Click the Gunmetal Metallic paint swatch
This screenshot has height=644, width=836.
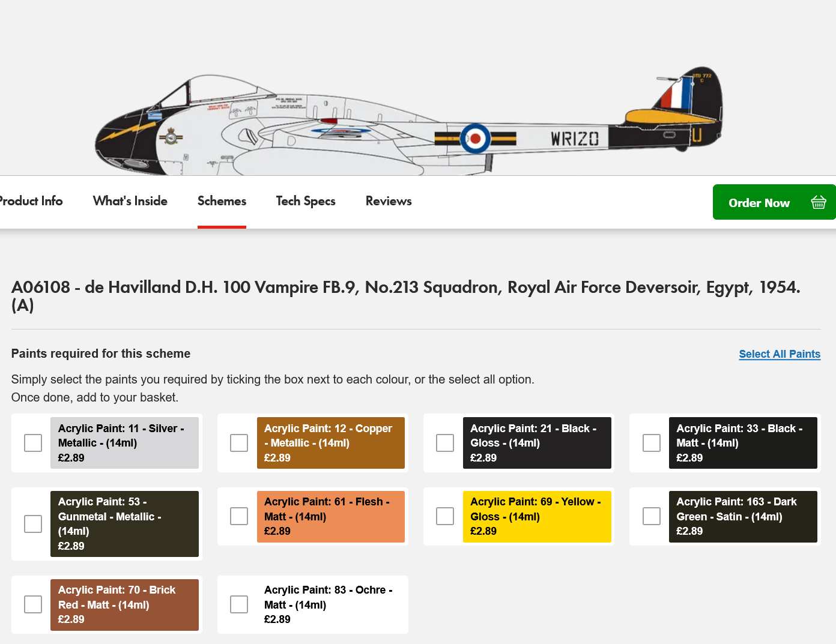(x=124, y=524)
